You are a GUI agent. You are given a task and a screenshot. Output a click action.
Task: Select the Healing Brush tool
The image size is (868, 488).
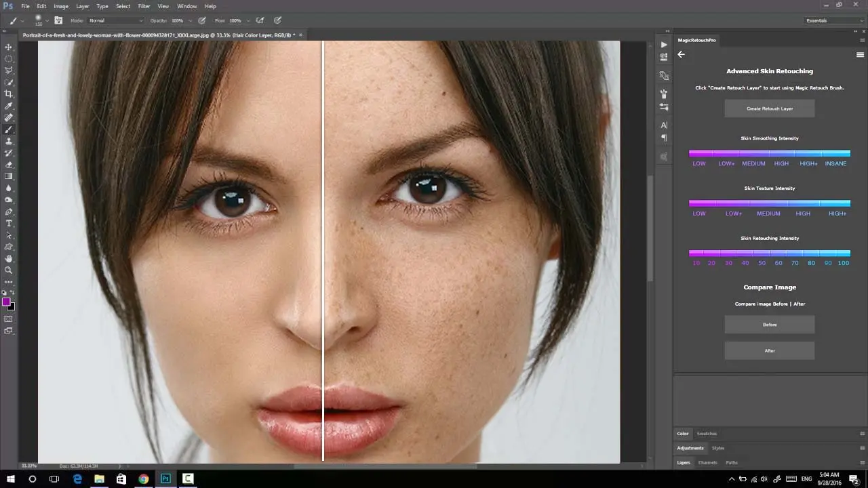(x=9, y=117)
